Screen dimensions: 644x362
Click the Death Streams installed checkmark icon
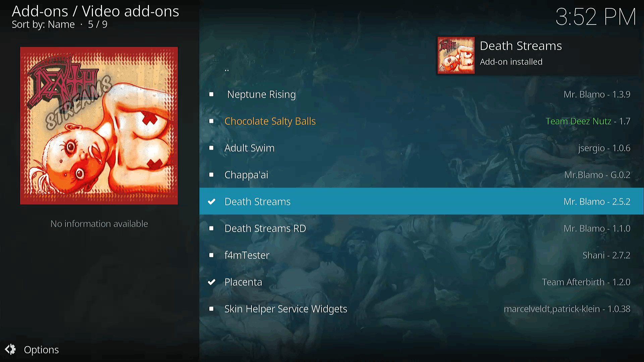211,201
